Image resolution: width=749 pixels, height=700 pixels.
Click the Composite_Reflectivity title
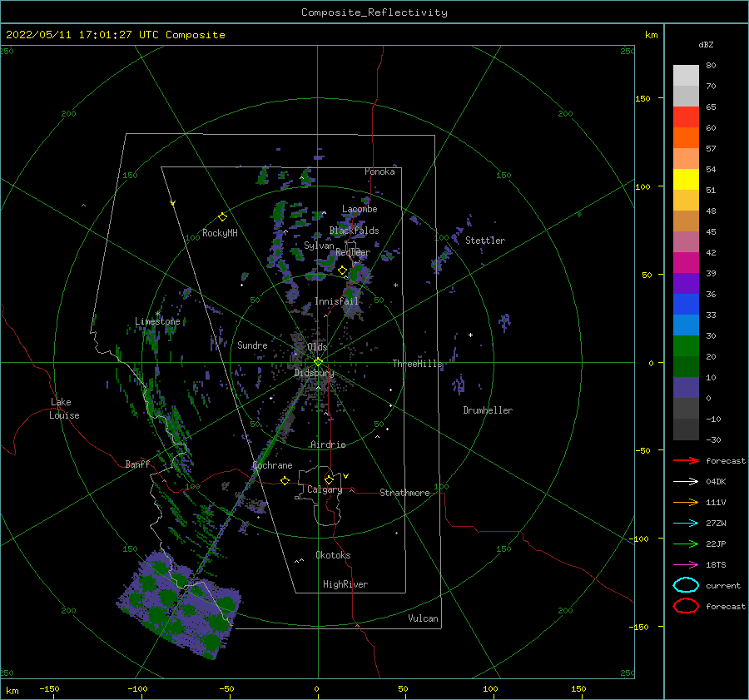click(374, 12)
